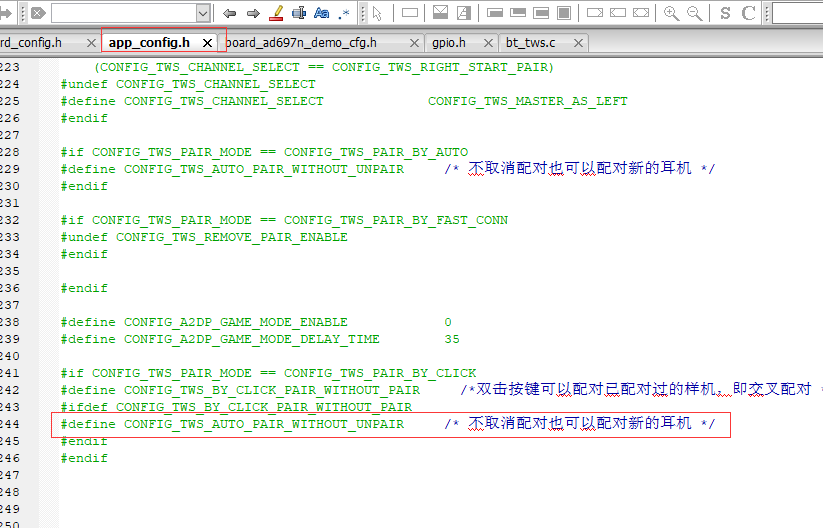The height and width of the screenshot is (528, 823).
Task: Click value 0 of GAME_MODE_ENABLE
Action: point(448,322)
